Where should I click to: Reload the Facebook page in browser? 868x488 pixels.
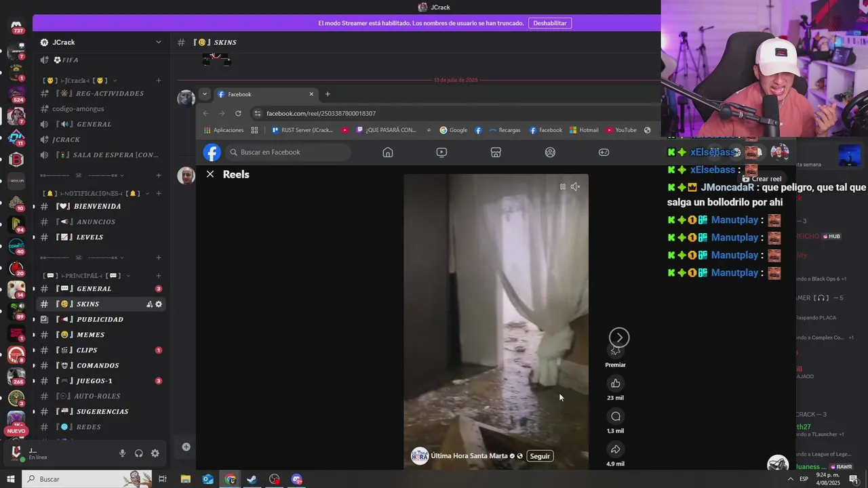[238, 113]
